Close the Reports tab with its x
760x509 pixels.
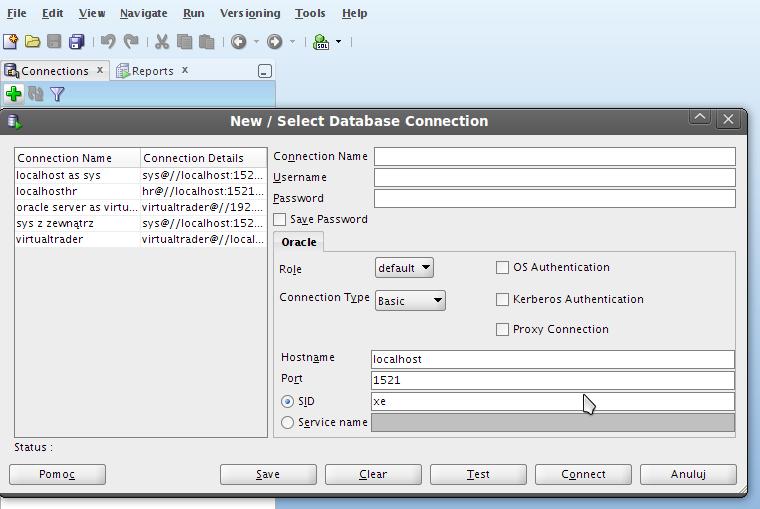tap(185, 70)
